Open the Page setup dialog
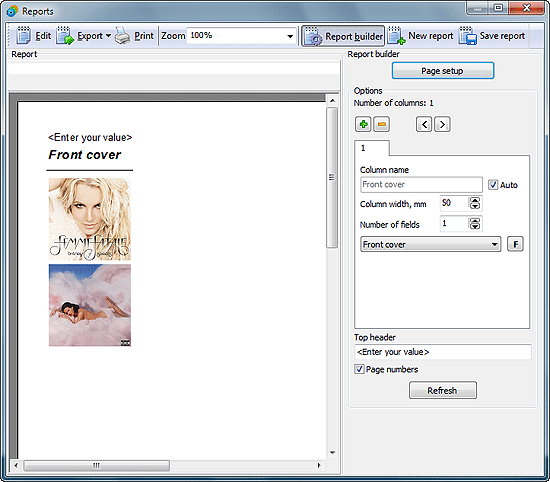550x482 pixels. (443, 71)
